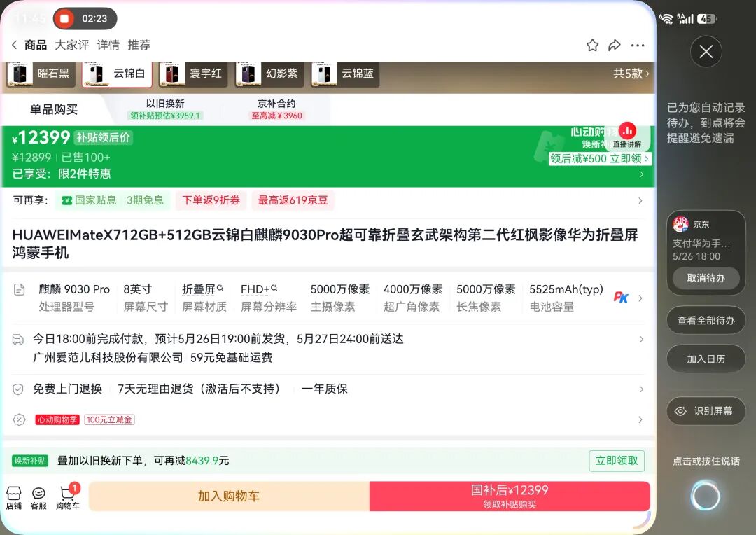Tap the PK compare icon
756x535 pixels.
621,297
